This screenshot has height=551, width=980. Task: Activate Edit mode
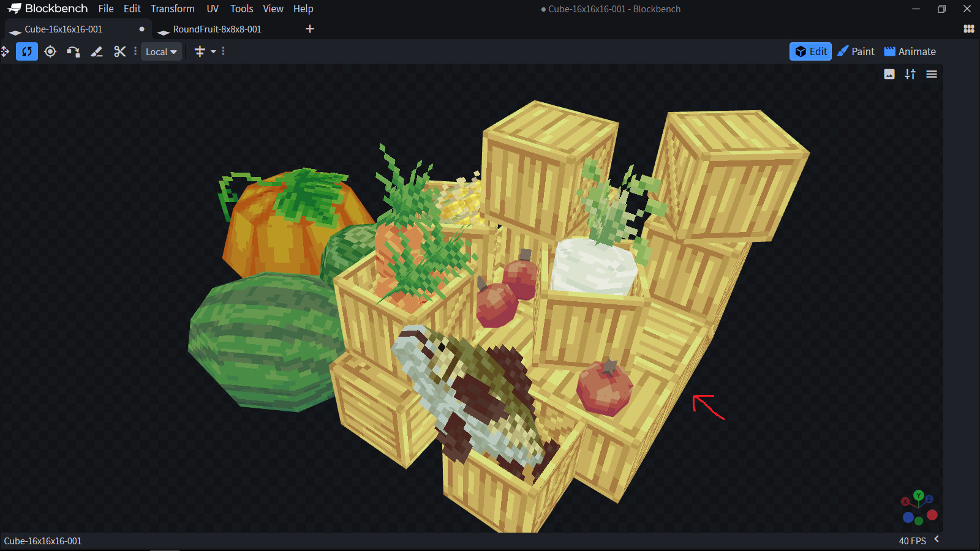(x=810, y=51)
